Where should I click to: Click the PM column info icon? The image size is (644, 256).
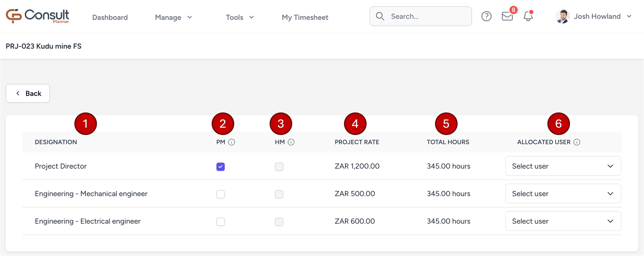tap(232, 142)
